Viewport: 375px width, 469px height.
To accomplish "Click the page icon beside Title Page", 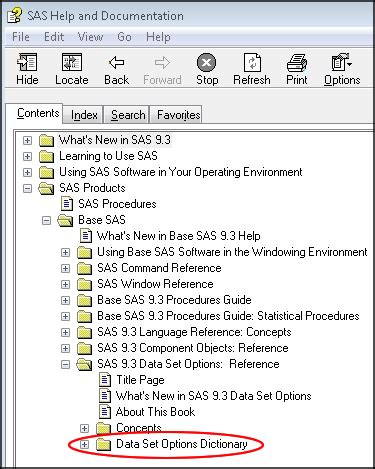I will pos(105,380).
